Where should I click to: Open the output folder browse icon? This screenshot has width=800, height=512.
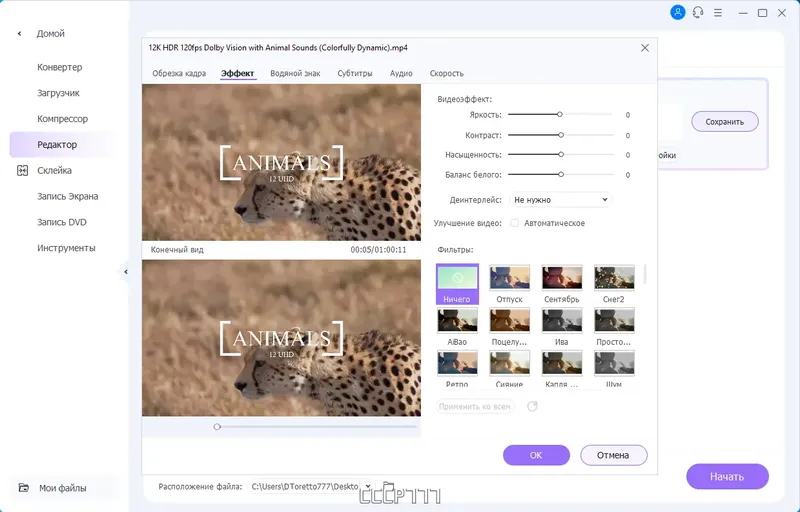388,487
